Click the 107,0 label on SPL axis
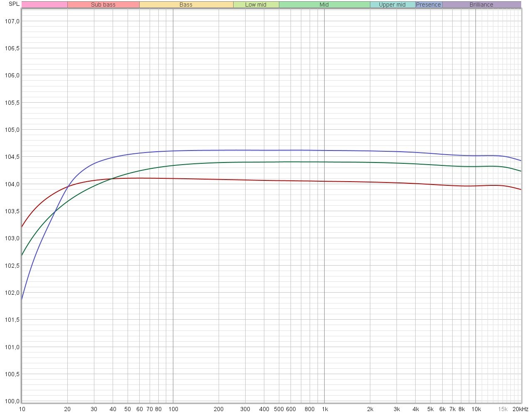This screenshot has width=532, height=414. pyautogui.click(x=12, y=21)
